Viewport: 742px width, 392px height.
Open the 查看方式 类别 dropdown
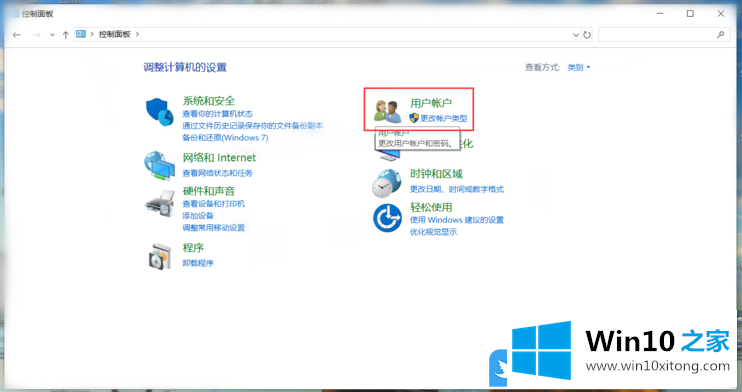point(578,67)
